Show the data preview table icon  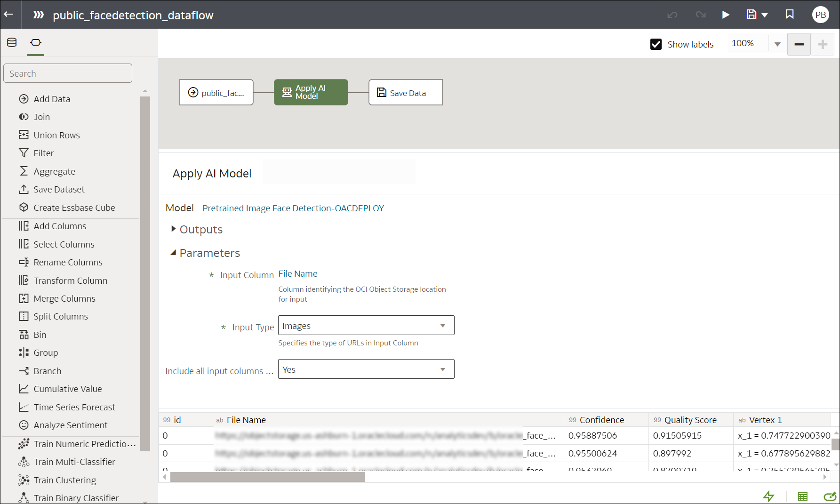(803, 496)
